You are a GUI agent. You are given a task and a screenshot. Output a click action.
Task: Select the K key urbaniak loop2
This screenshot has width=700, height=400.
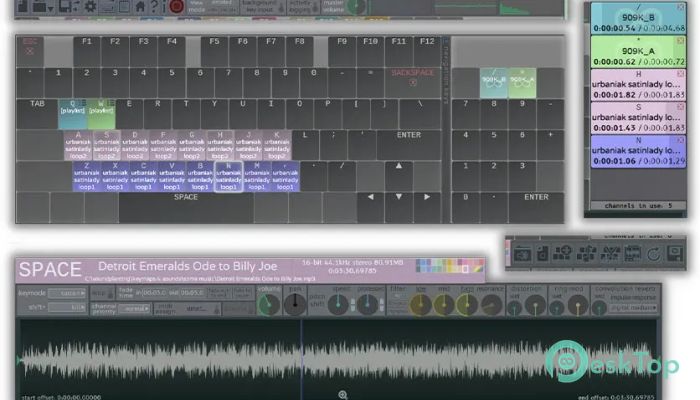[277, 145]
